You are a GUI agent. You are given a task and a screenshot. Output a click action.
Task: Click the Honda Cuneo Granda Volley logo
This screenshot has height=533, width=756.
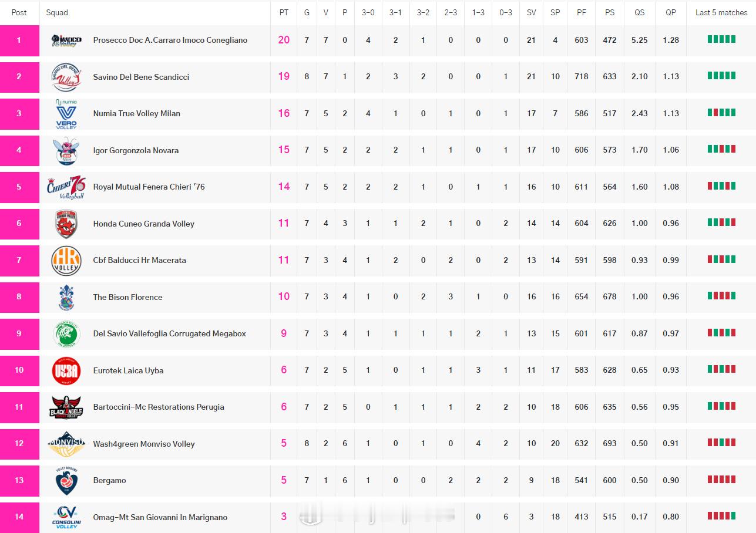pos(66,224)
